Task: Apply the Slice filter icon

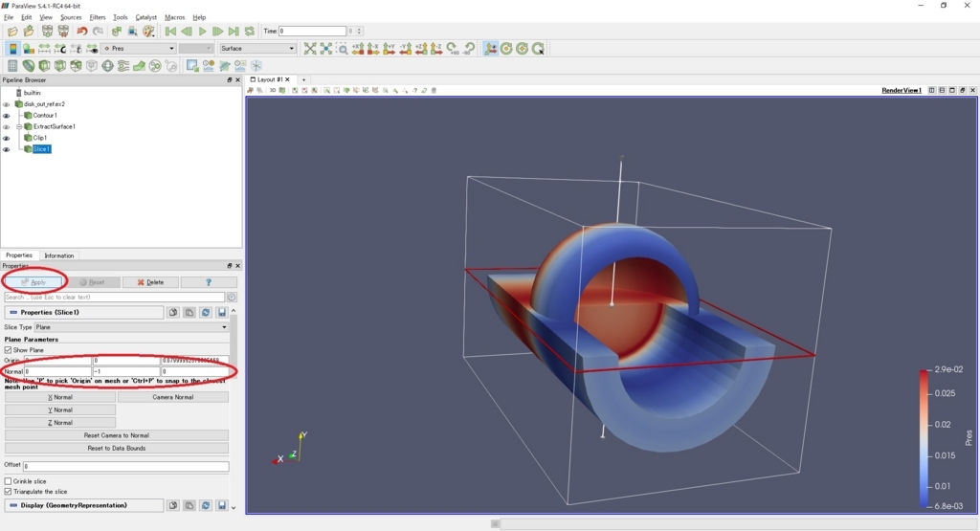Action: pos(60,66)
